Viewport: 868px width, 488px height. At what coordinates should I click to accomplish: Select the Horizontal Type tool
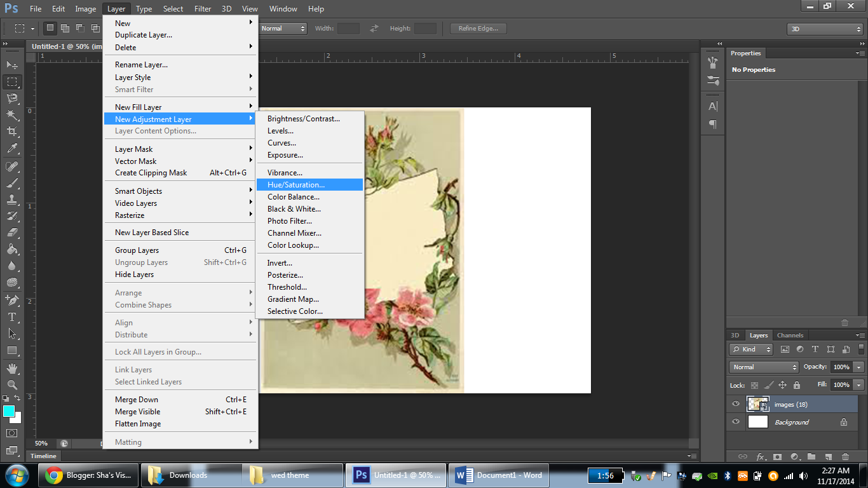tap(12, 316)
